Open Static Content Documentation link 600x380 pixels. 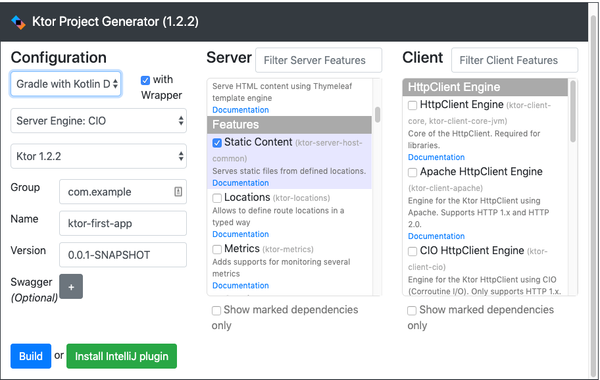point(241,183)
